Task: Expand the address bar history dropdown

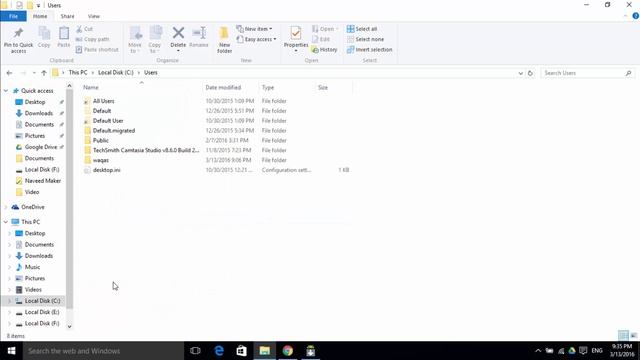Action: [x=520, y=73]
